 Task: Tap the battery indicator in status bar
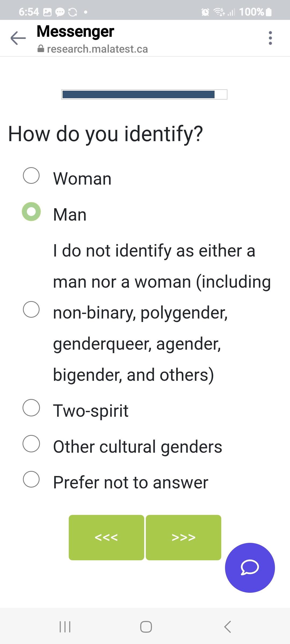[x=269, y=12]
